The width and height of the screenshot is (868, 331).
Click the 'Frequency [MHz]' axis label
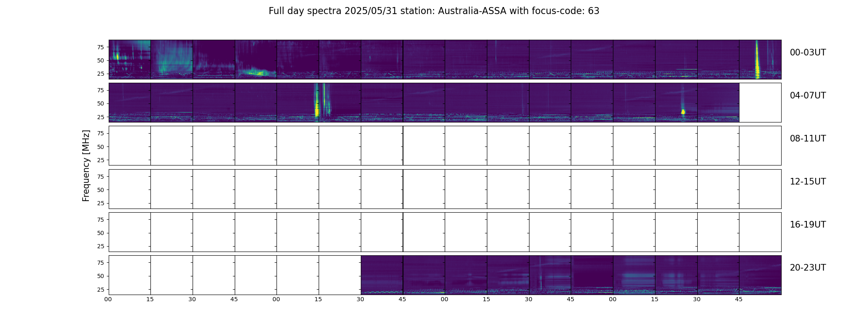(86, 165)
